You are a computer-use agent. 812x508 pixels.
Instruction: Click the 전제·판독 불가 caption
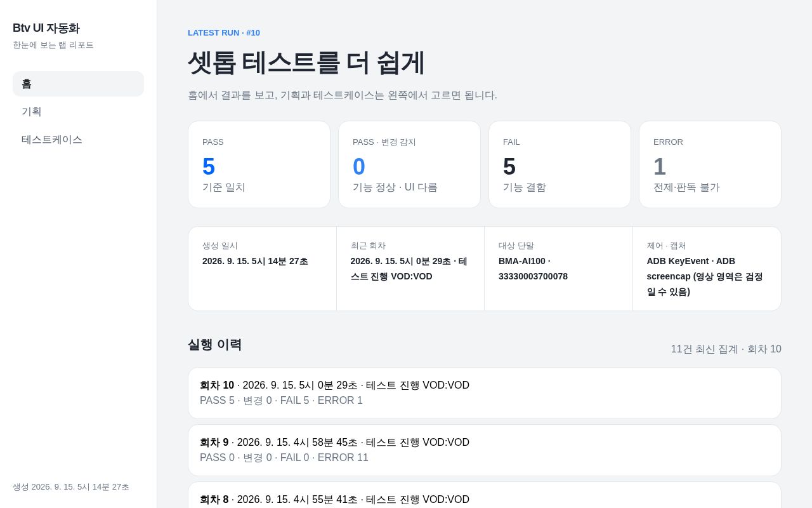(686, 187)
